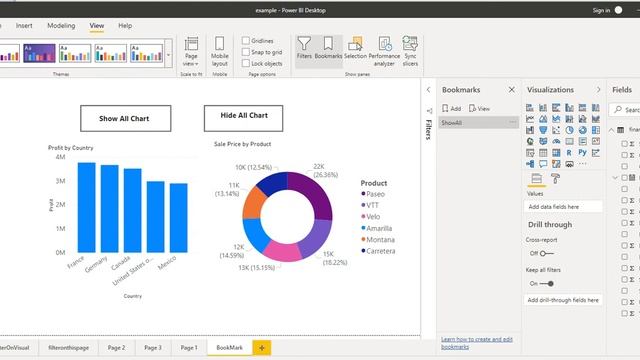
Task: Open the Performance analyzer pane
Action: [x=384, y=51]
